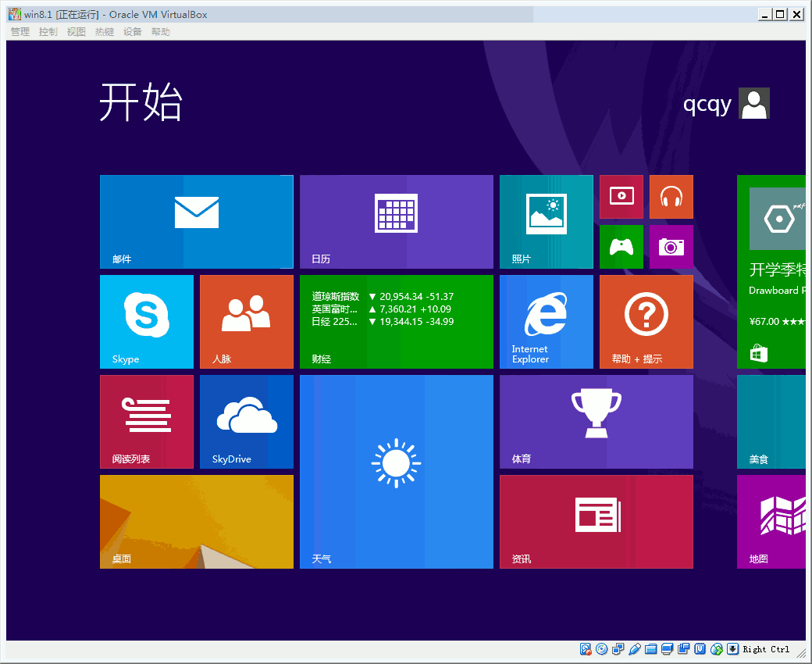
Task: Click the ¥67.00 price on Store tile
Action: (x=764, y=322)
